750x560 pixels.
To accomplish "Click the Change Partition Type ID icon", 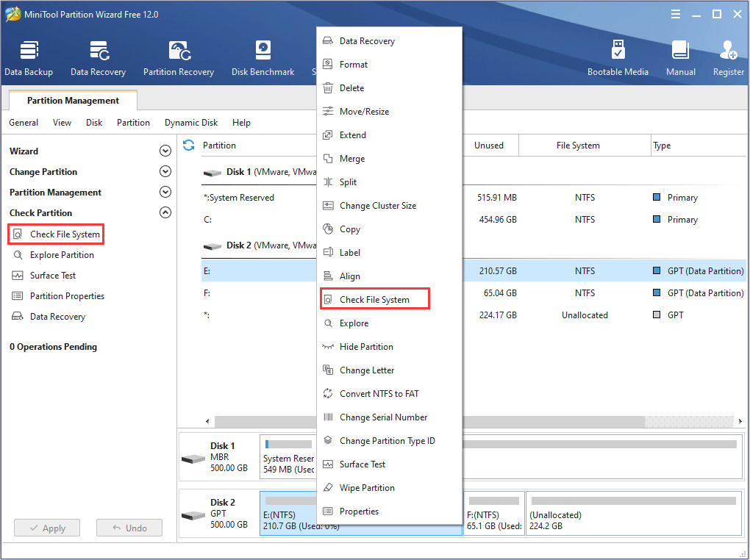I will click(x=328, y=440).
